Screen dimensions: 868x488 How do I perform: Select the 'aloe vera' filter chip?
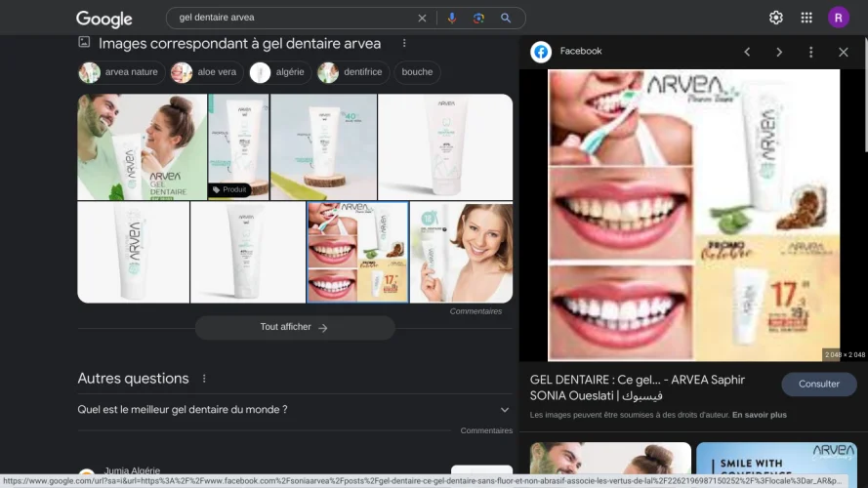pos(206,72)
